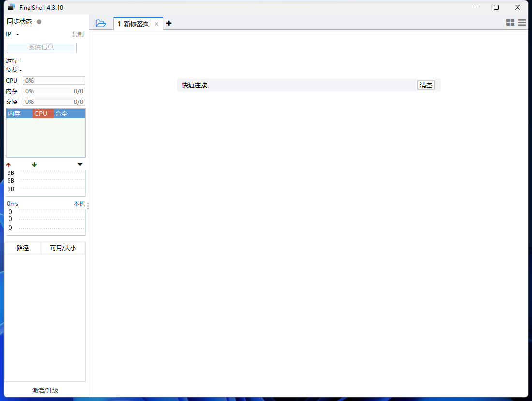Click the 0ms latency value

click(13, 204)
